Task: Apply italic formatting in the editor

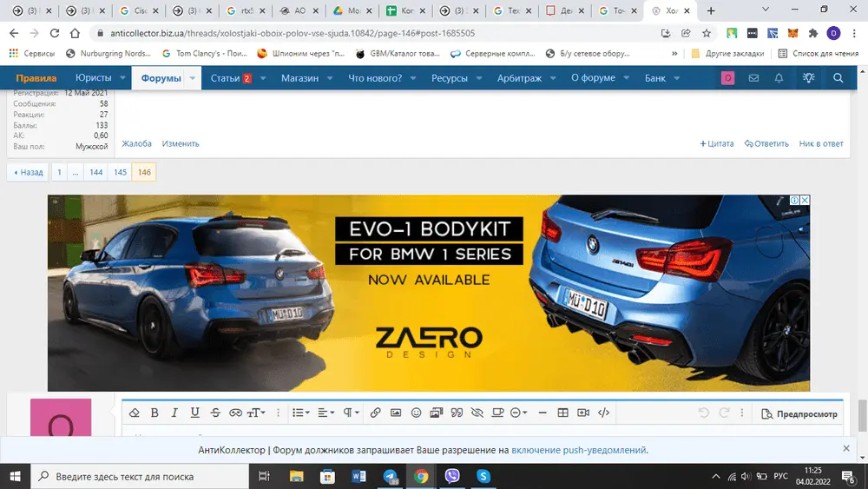Action: point(174,413)
